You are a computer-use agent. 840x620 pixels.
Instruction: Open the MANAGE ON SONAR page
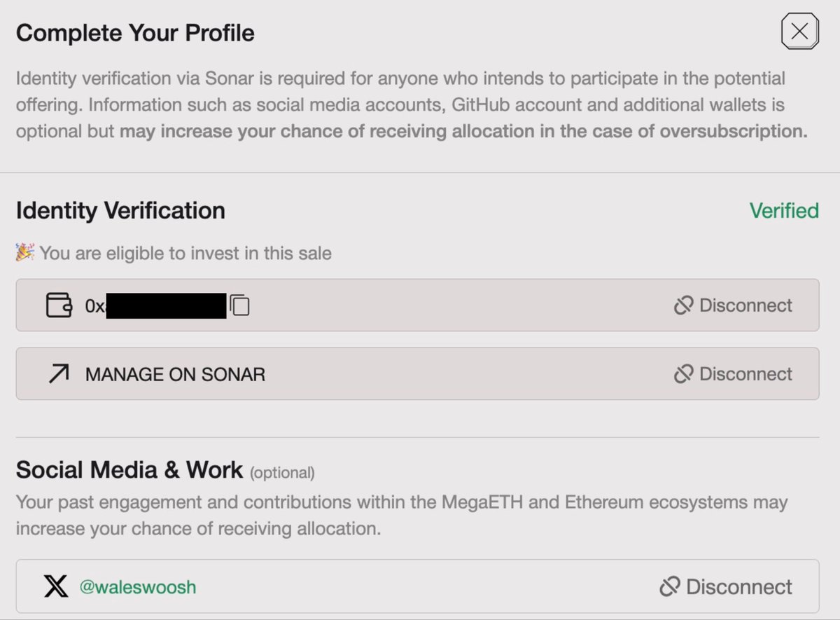[x=174, y=373]
